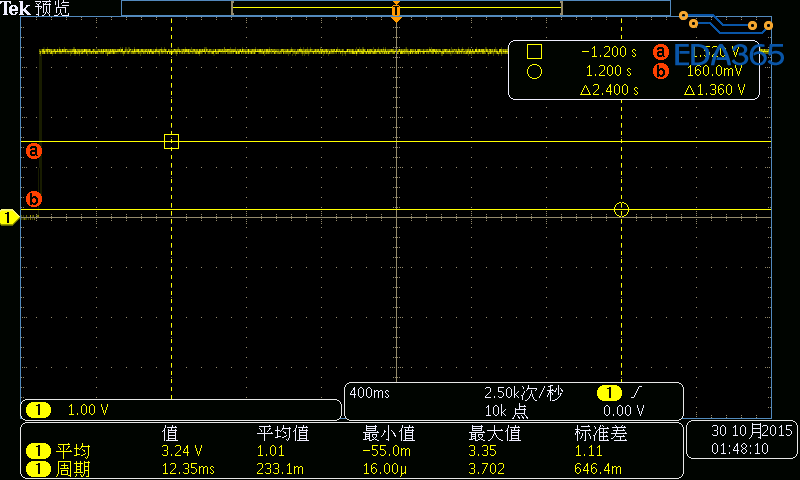Screen dimensions: 800x480
Task: Click the channel 1 badge beside 1.00 V
Action: [x=38, y=410]
